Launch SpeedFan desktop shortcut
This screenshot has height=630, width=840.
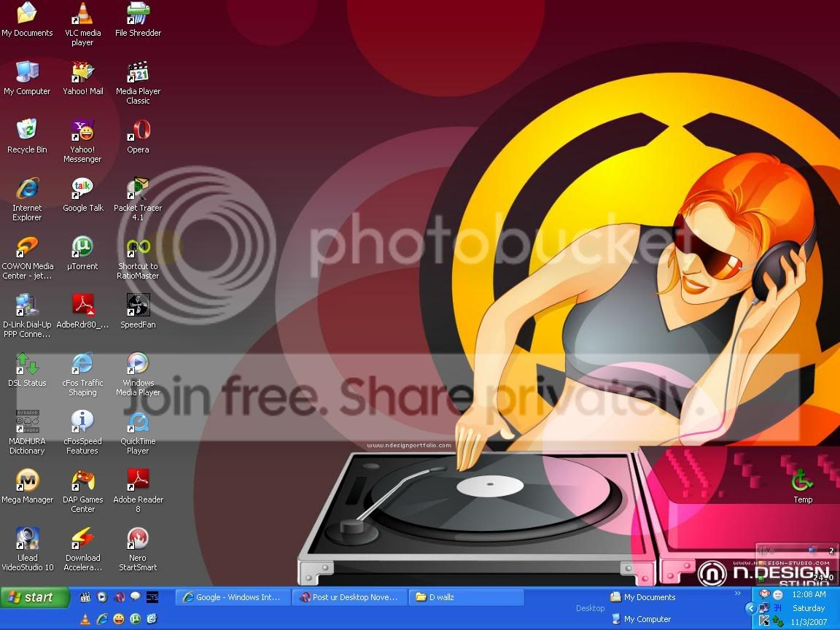click(138, 311)
